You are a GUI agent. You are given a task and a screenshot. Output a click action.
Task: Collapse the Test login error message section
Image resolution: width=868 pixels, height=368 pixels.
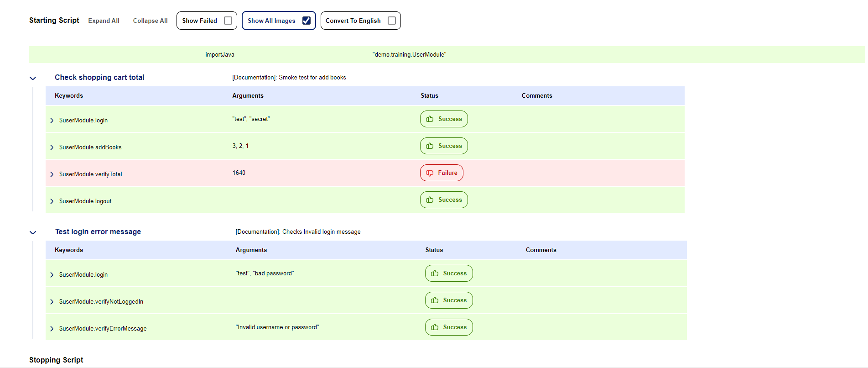pos(33,232)
